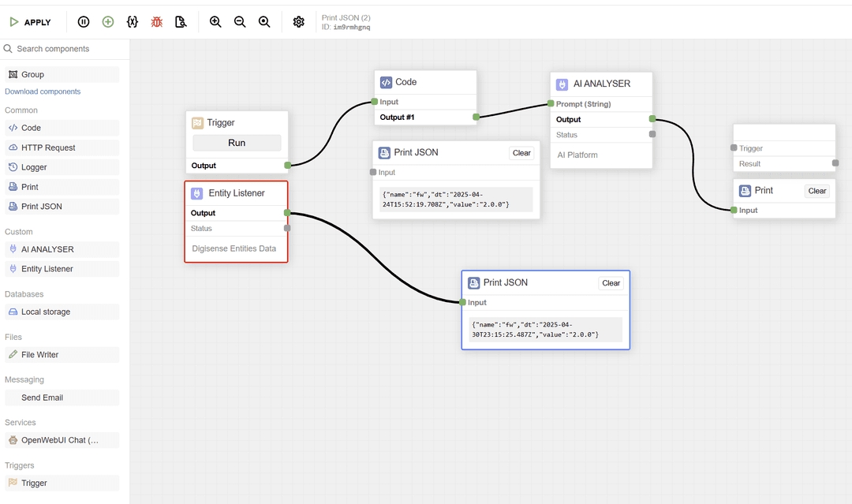Open the variables curly braces icon
852x504 pixels.
coord(132,22)
